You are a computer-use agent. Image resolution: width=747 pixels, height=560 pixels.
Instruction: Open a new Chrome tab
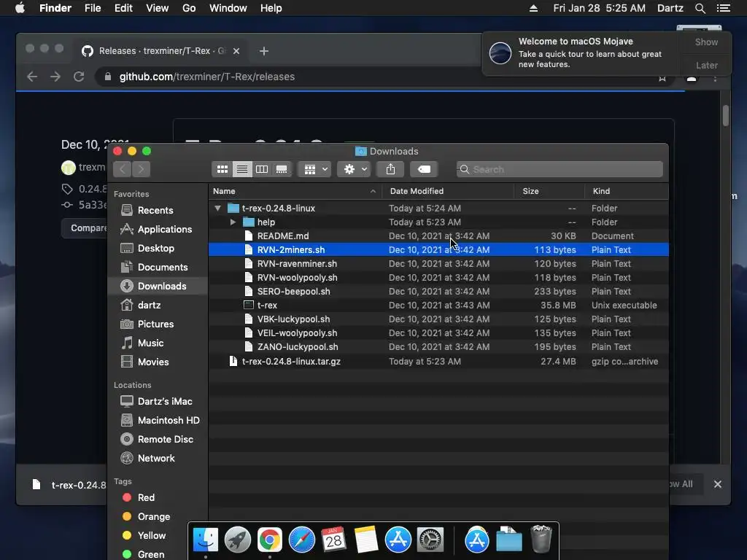(x=264, y=51)
